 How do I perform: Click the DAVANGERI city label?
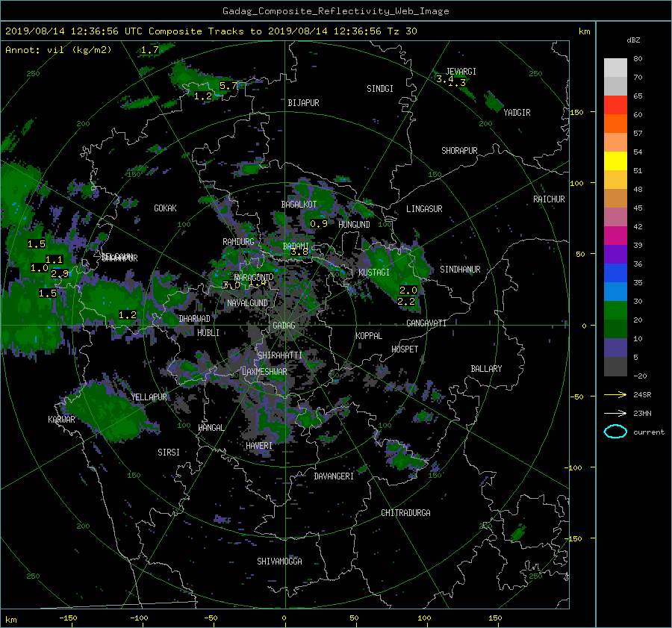(x=334, y=476)
